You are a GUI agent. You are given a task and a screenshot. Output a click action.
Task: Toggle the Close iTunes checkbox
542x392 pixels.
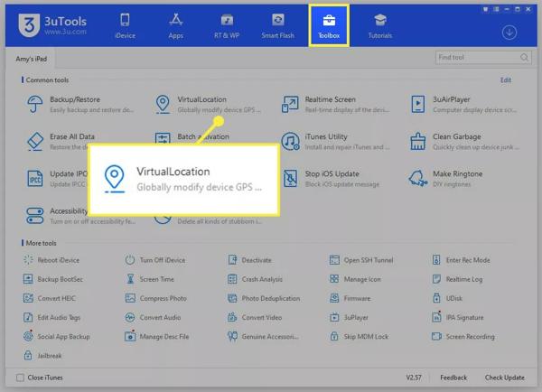[21, 378]
